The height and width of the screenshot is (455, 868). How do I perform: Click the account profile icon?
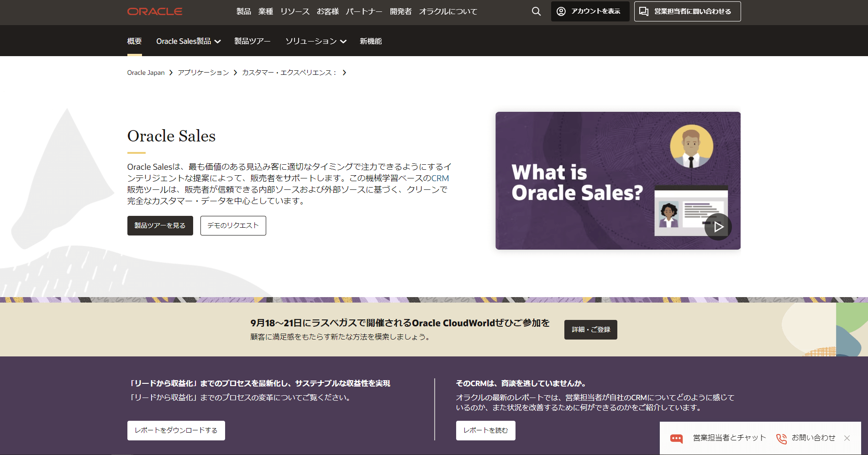pos(561,11)
